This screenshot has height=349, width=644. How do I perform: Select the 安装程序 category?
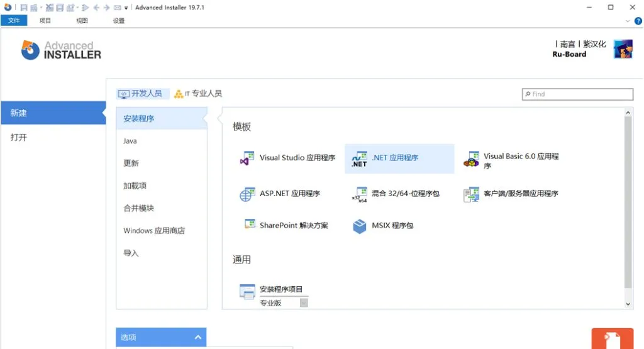click(x=162, y=119)
